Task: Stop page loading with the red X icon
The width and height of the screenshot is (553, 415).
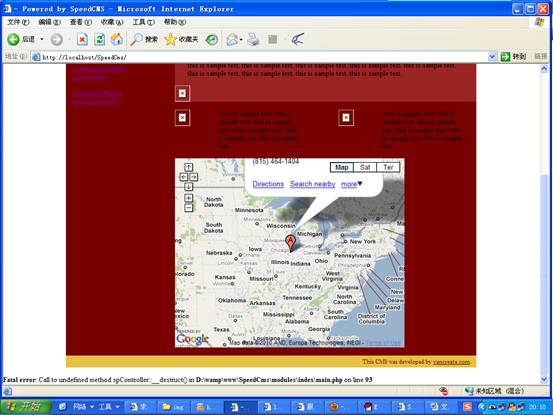Action: pos(82,39)
